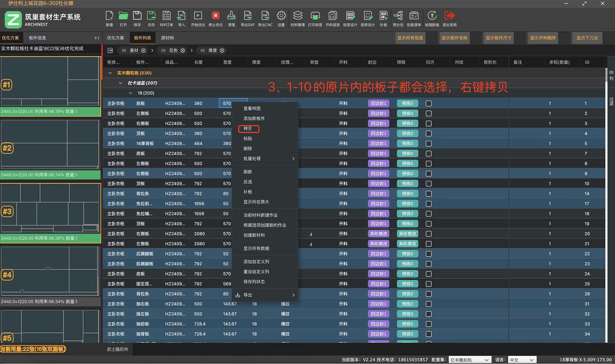Click the 显示下刀点 button
This screenshot has width=615, height=364.
[x=587, y=38]
